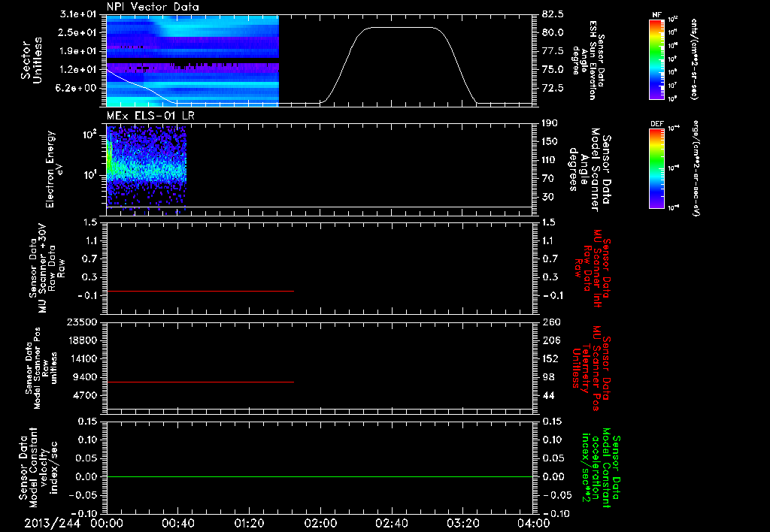770x532 pixels.
Task: Select the NF color bar scale
Action: click(x=657, y=59)
